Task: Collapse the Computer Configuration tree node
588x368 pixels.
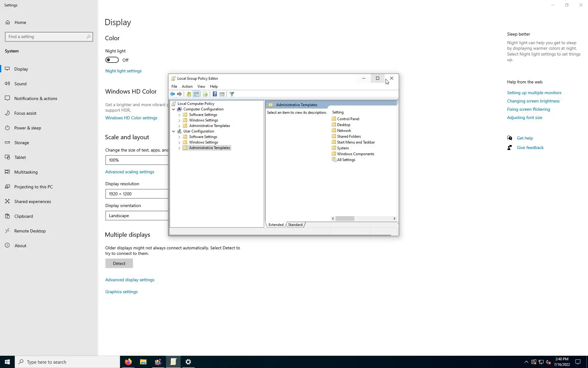Action: (x=174, y=109)
